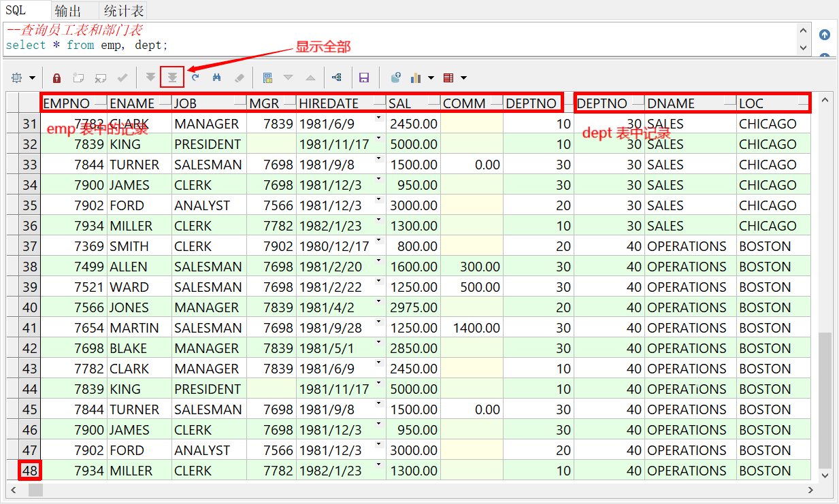Click the previous record up-triangle icon

click(310, 78)
